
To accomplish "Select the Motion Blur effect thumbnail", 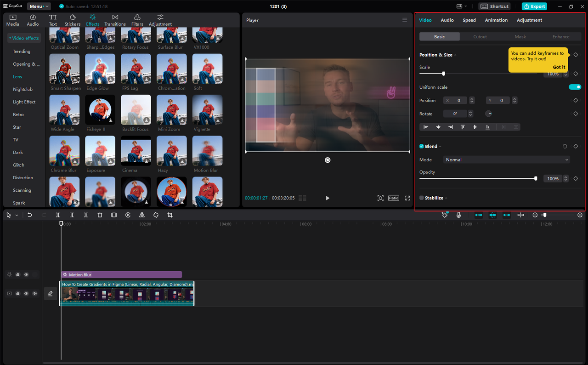I will [x=207, y=151].
